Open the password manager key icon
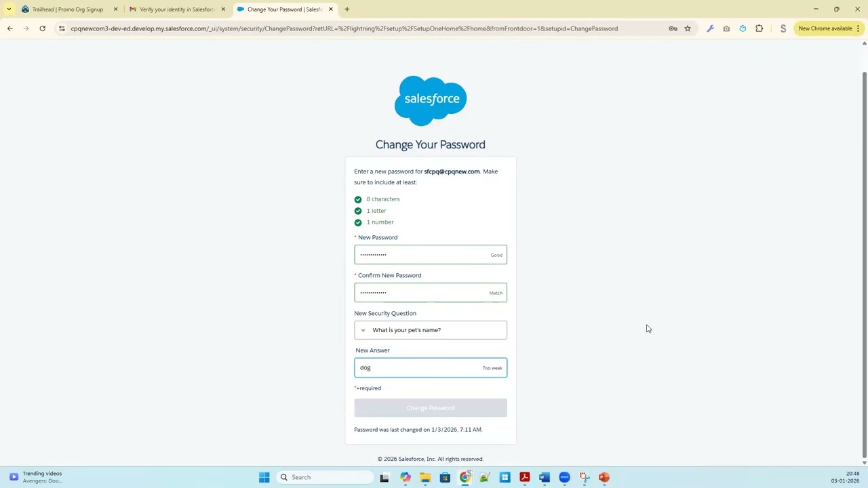 tap(673, 28)
